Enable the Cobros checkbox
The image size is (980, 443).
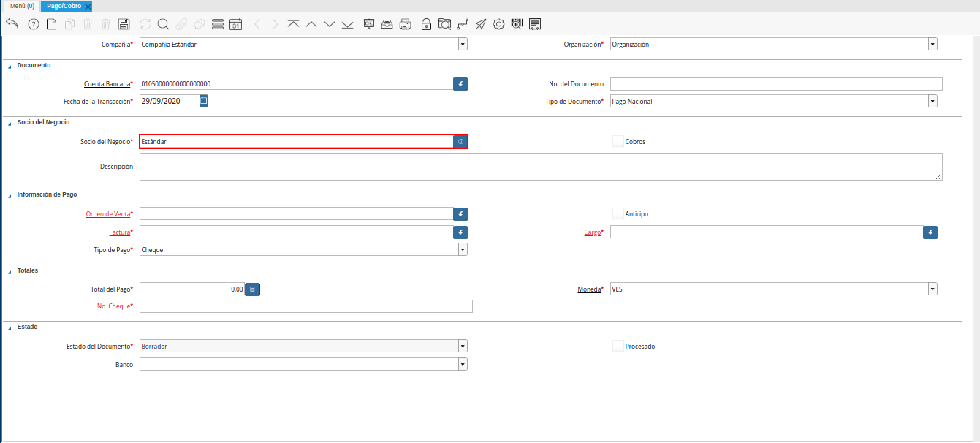point(618,141)
